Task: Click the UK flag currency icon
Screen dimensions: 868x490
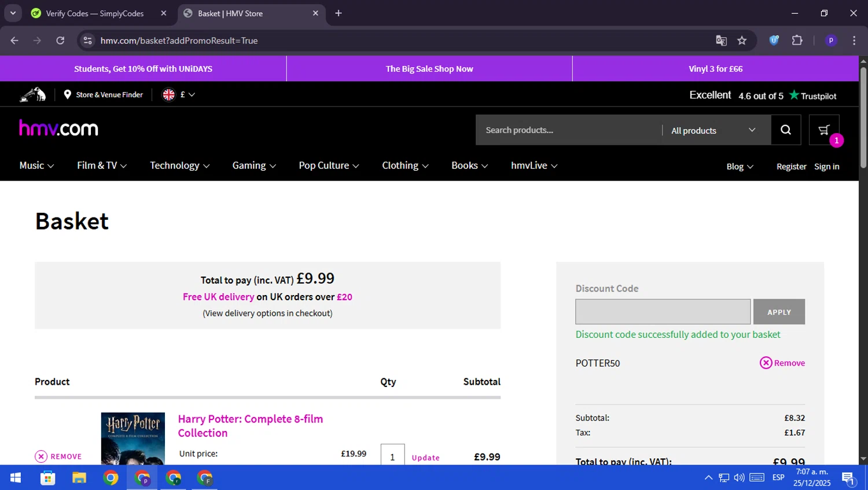Action: (x=168, y=94)
